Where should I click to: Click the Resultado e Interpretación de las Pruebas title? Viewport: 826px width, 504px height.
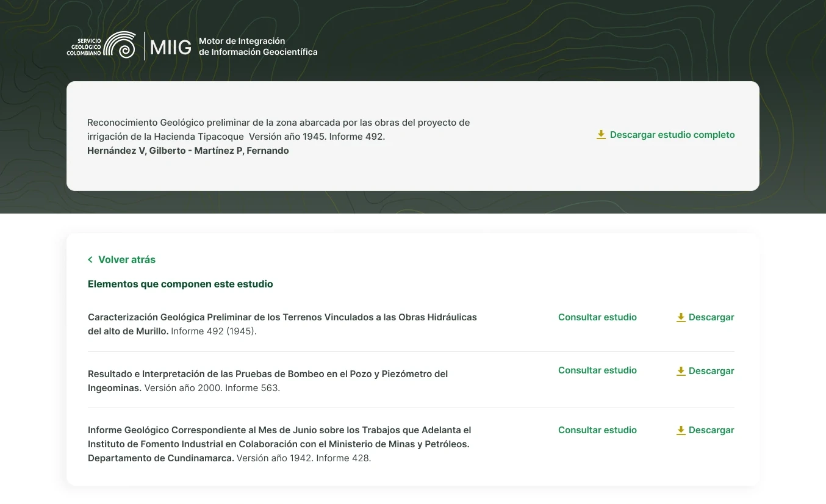[x=268, y=380]
